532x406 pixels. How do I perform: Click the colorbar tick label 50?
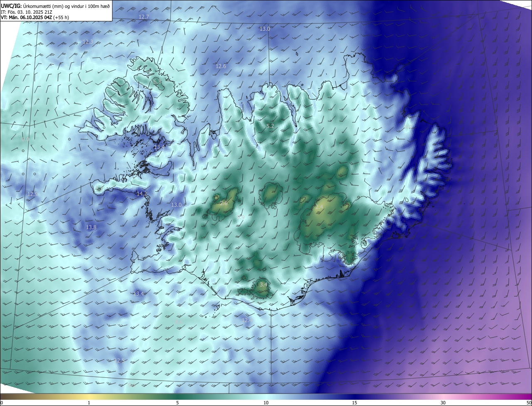click(x=529, y=403)
